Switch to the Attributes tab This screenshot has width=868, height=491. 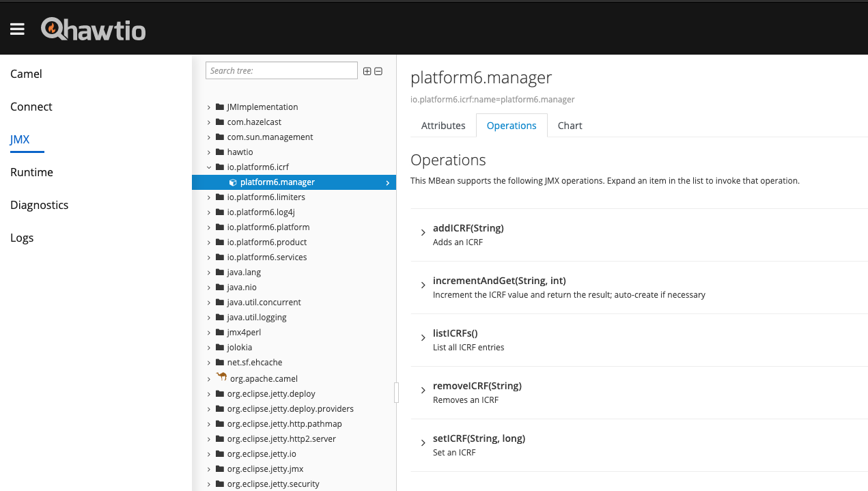point(443,126)
